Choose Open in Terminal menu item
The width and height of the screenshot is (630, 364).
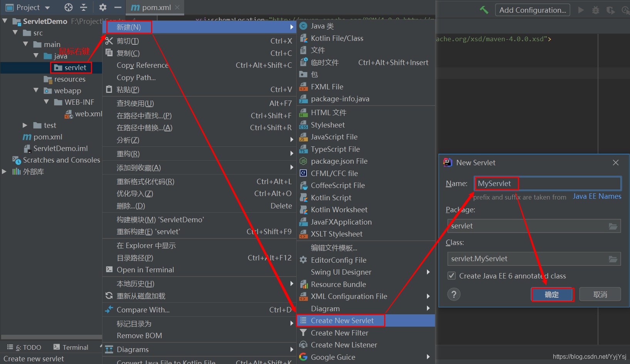click(199, 270)
